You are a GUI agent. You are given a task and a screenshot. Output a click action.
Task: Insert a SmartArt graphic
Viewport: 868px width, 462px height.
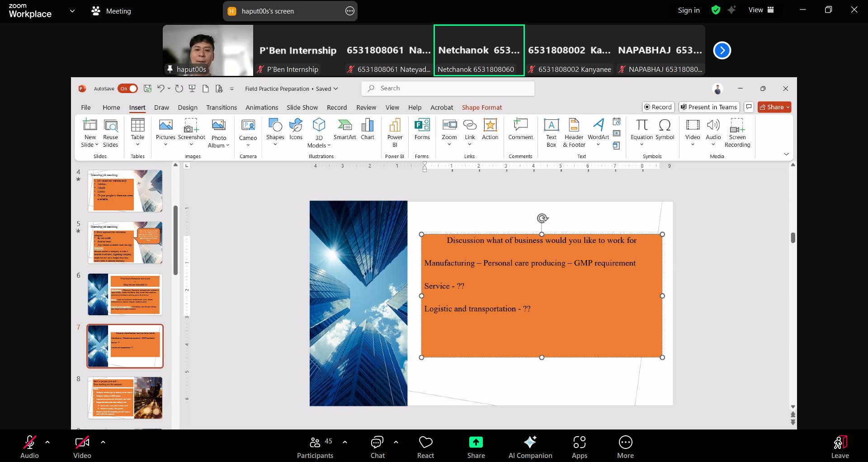pos(344,129)
